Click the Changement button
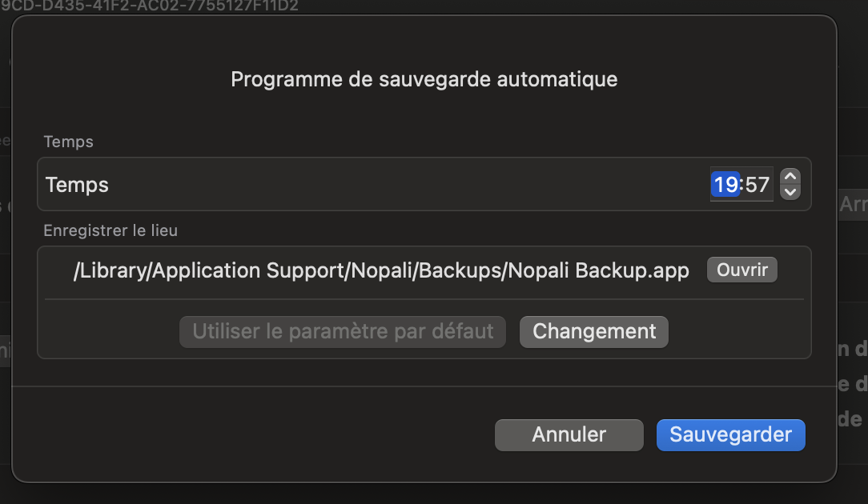This screenshot has width=868, height=504. coord(594,332)
